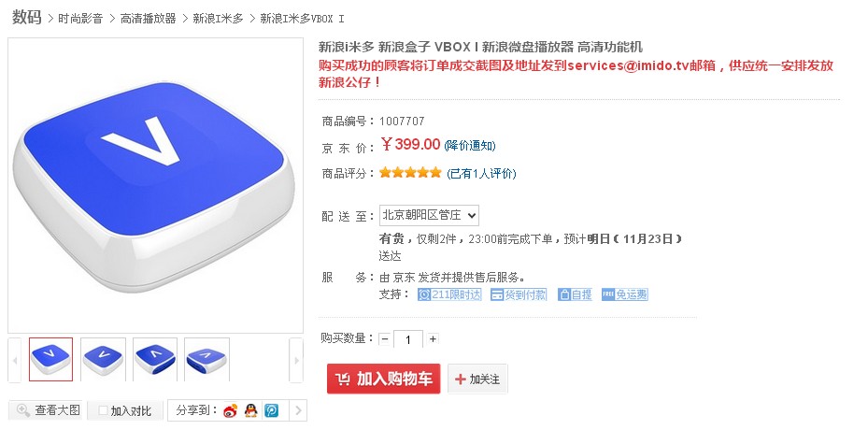Image resolution: width=868 pixels, height=430 pixels.
Task: Share via the blue P icon
Action: pos(271,410)
